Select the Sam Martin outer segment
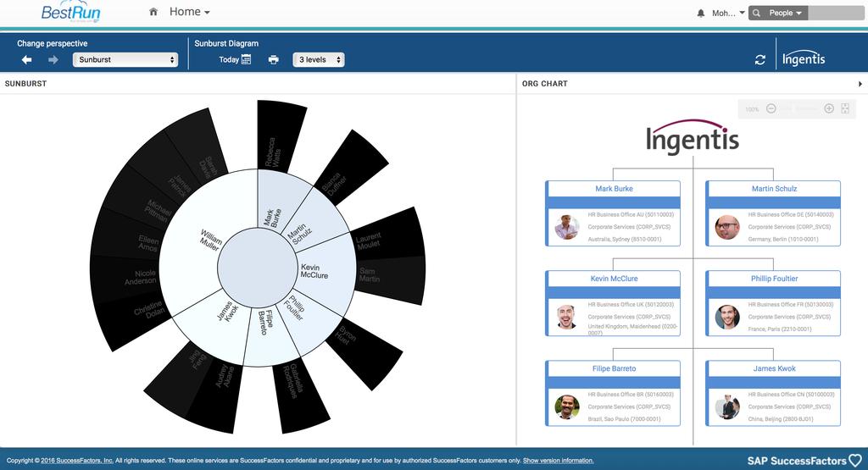 (x=390, y=279)
